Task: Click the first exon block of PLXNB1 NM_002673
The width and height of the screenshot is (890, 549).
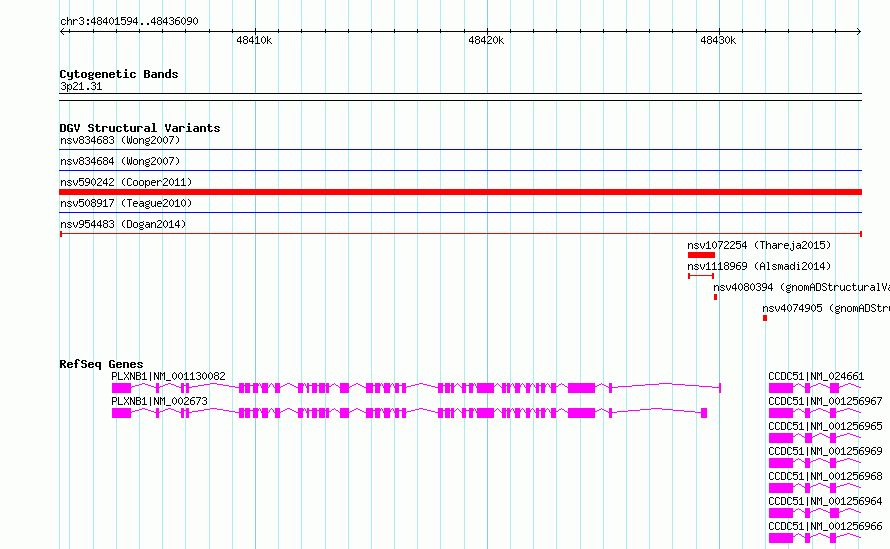Action: pyautogui.click(x=121, y=413)
